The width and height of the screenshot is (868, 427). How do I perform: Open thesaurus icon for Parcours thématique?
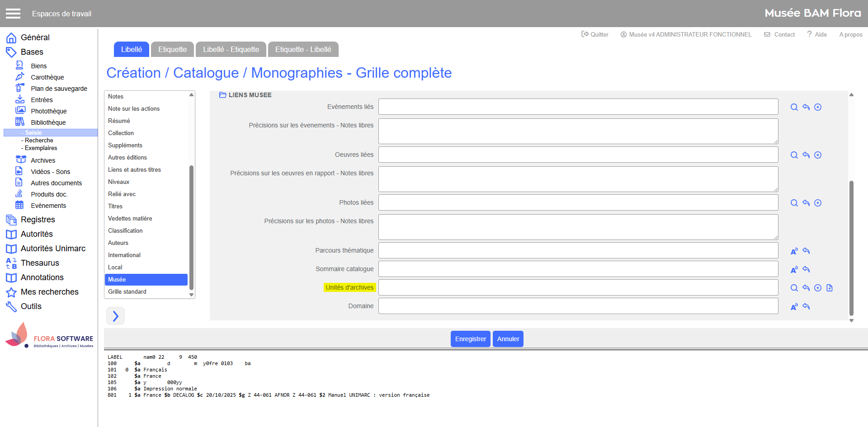[x=794, y=251]
